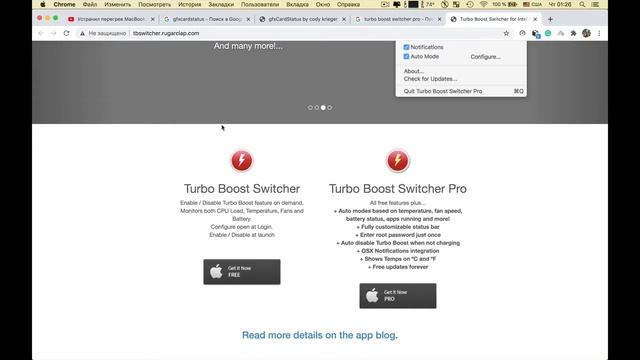Close the gfxCardStatus by cody krieger tab
The height and width of the screenshot is (360, 640).
point(344,19)
